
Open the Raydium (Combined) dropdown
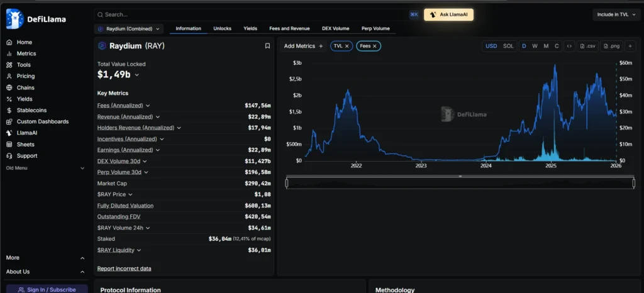[129, 28]
